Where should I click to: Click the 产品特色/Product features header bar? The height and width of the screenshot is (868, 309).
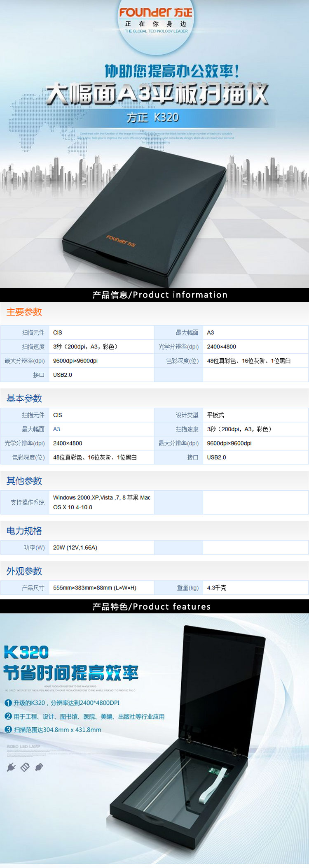(154, 607)
